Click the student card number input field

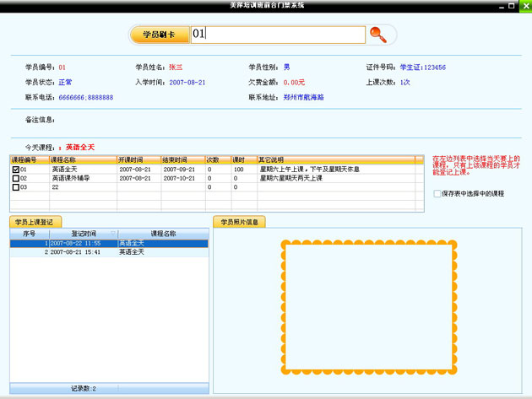coord(277,35)
